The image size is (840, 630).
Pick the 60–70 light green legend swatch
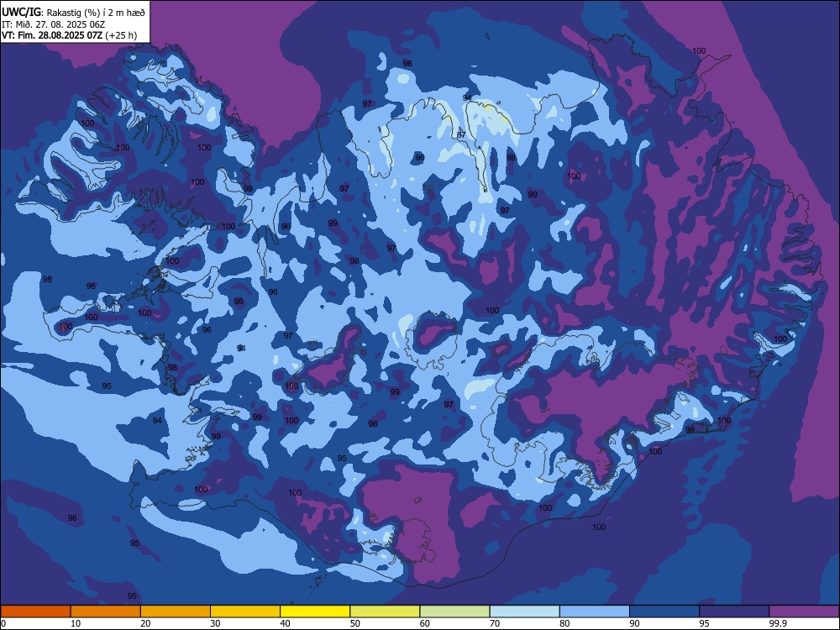pos(454,612)
